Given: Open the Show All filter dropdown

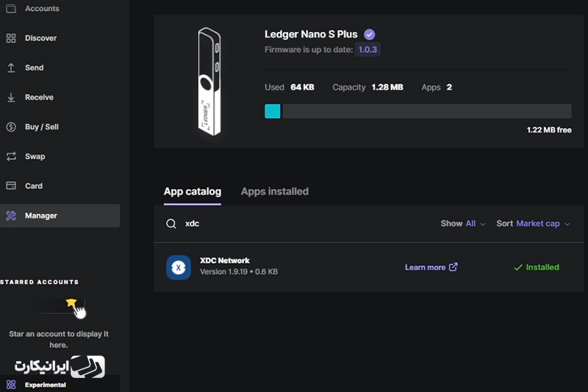Looking at the screenshot, I should [463, 224].
